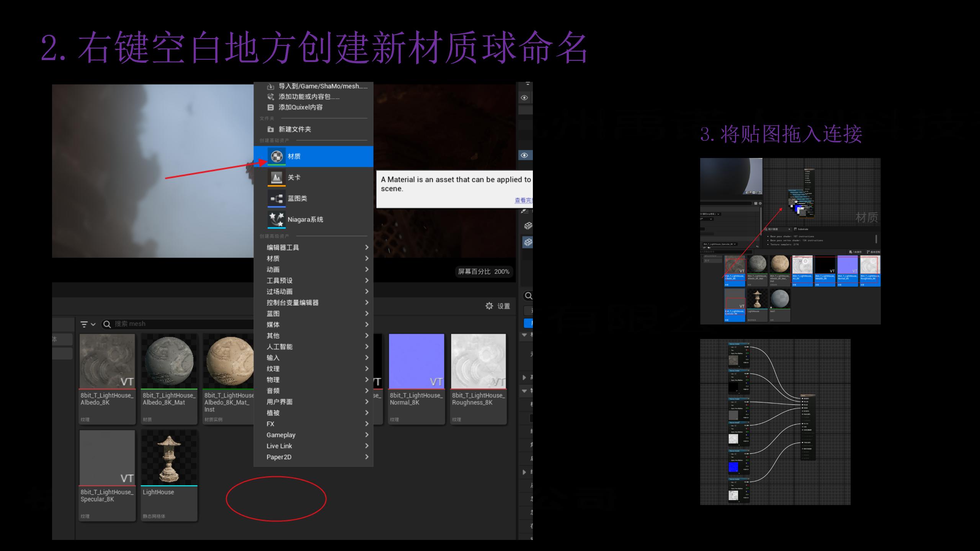
Task: Click the Blueprint Class node icon
Action: coord(276,198)
